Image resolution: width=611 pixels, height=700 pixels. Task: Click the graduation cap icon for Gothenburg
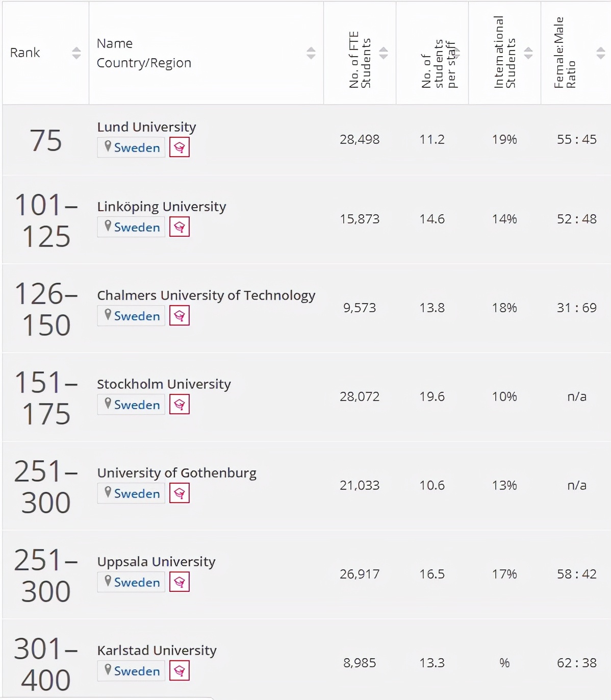[179, 493]
